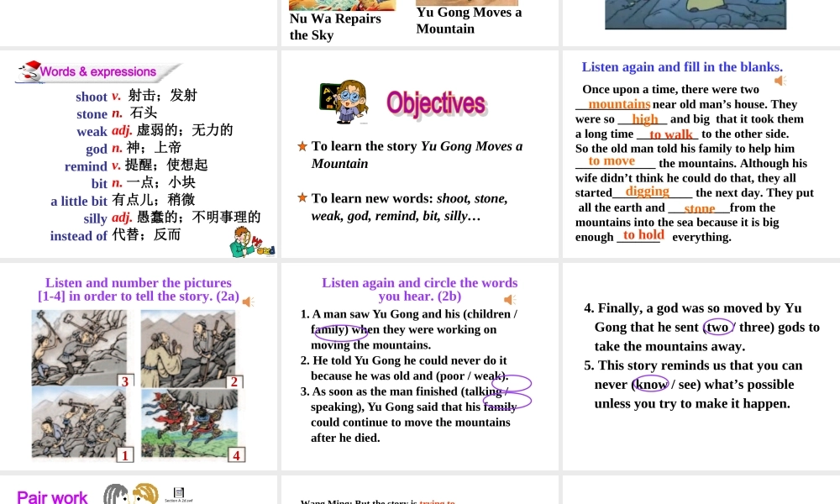Click number box '1' under third picture

(x=125, y=455)
